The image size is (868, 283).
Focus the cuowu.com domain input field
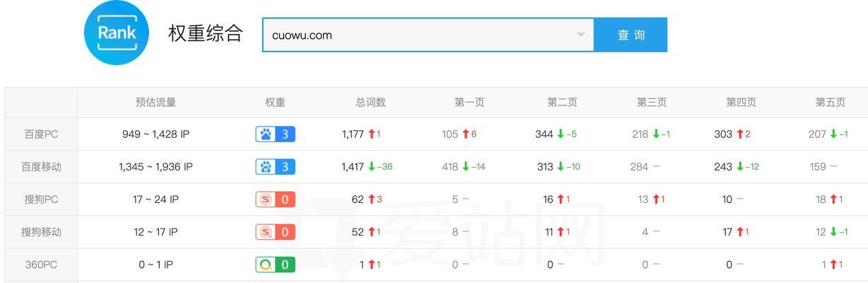[428, 35]
